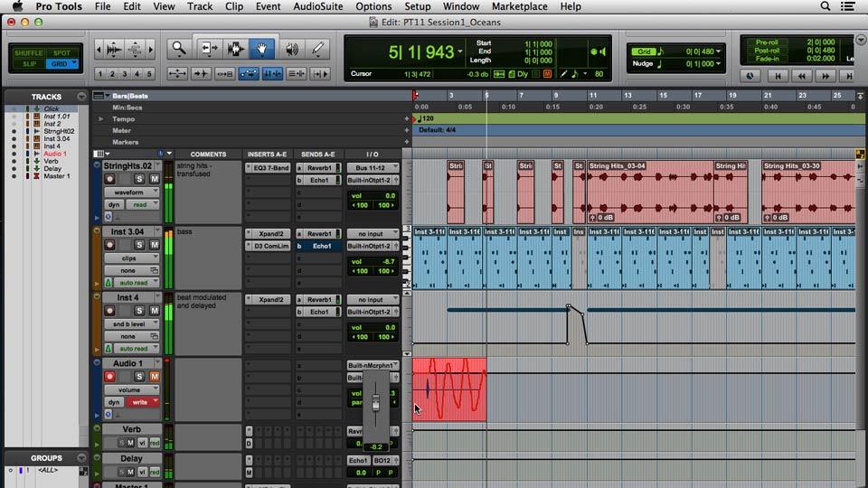Open StringHts.02 waveform view selector
The image size is (868, 488).
[132, 192]
